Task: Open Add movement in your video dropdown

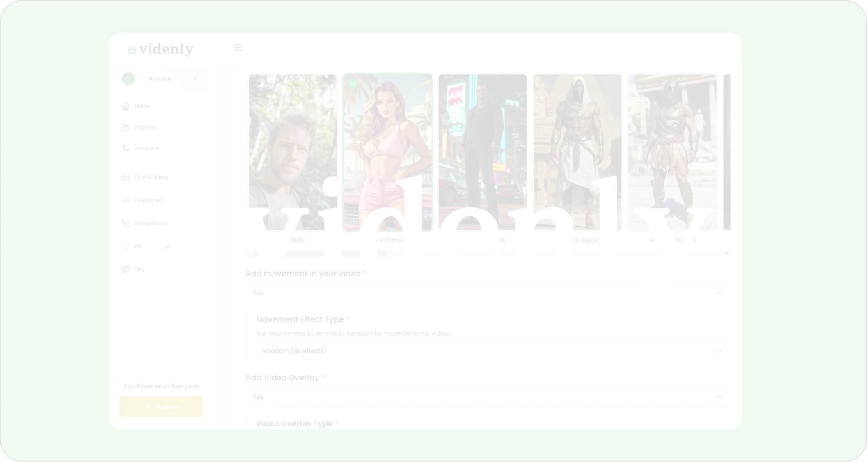Action: (x=487, y=293)
